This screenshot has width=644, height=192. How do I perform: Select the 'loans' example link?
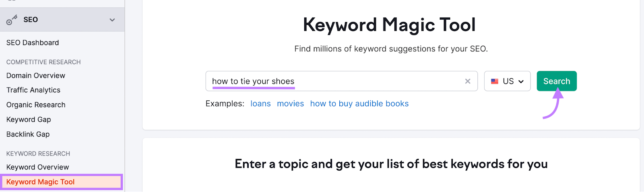pyautogui.click(x=260, y=104)
